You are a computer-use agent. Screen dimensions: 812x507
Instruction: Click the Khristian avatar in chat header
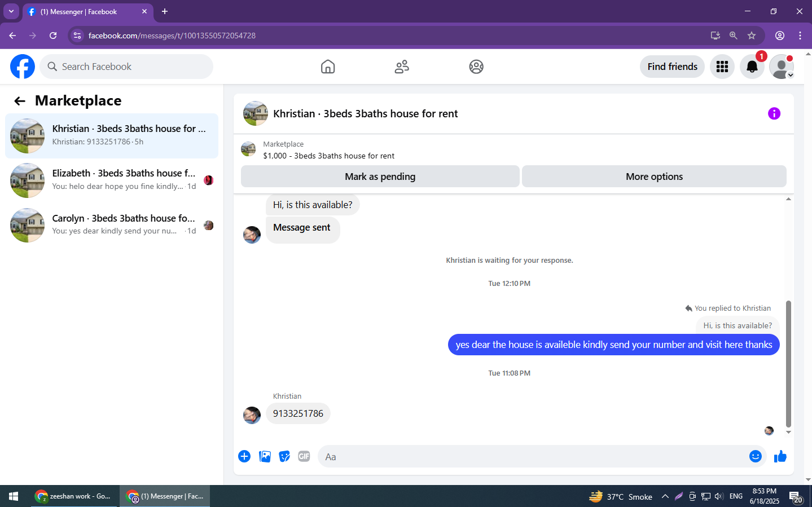(x=256, y=113)
